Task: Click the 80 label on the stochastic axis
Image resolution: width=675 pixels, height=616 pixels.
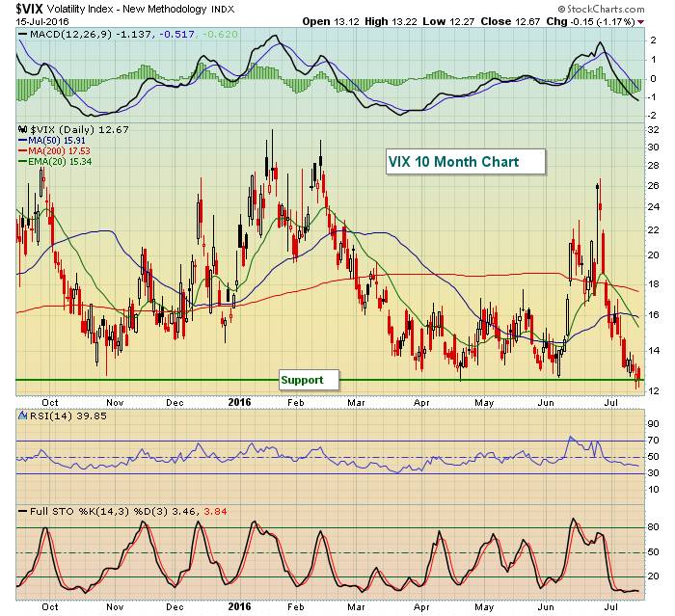Action: tap(653, 527)
